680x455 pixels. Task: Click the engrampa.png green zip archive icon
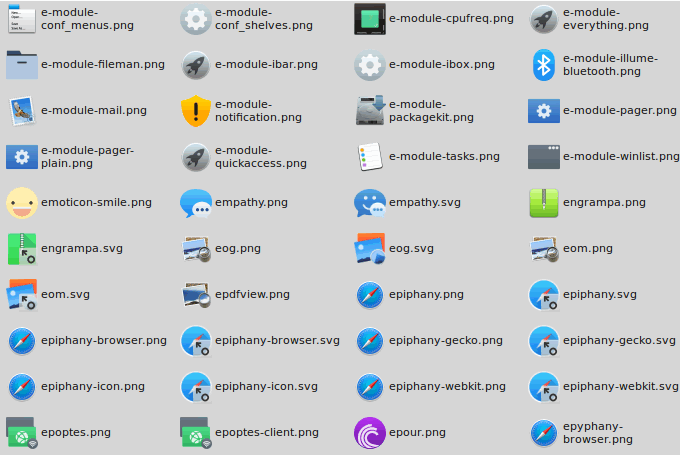[544, 203]
